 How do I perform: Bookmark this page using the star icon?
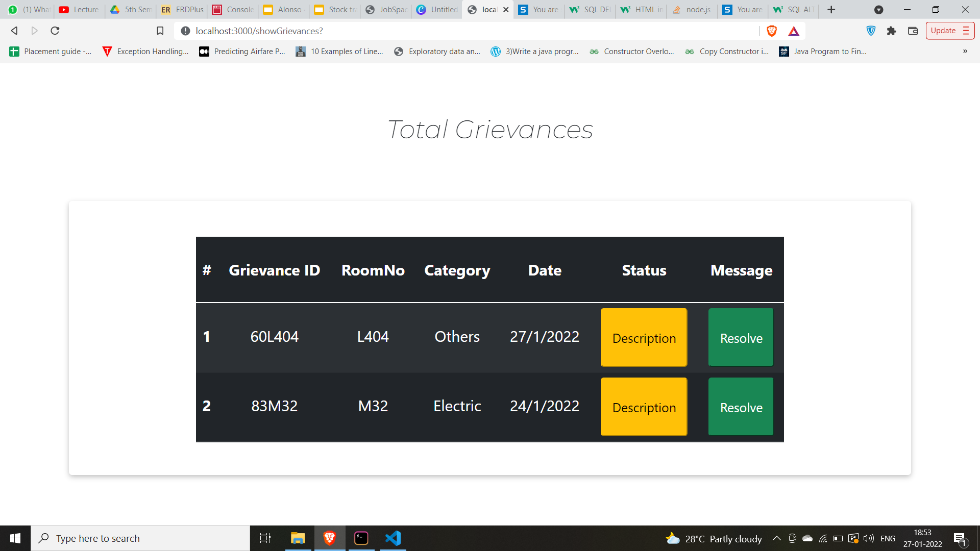click(x=160, y=31)
